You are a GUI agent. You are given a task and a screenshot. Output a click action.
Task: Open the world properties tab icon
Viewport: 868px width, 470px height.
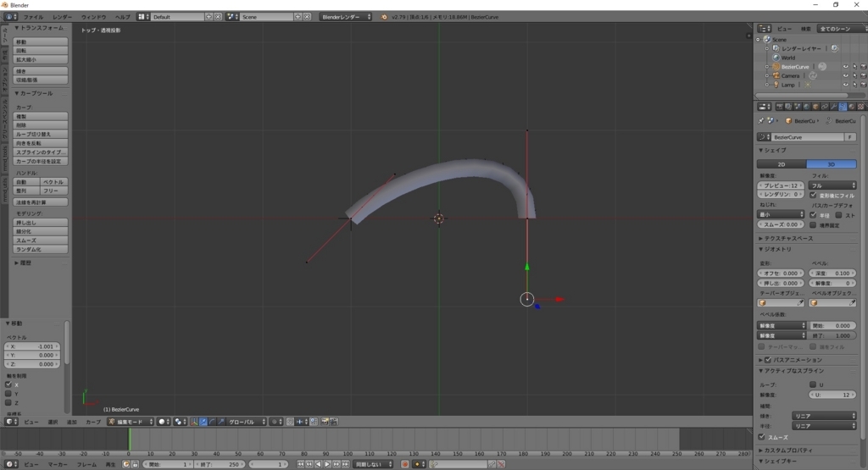(x=806, y=107)
